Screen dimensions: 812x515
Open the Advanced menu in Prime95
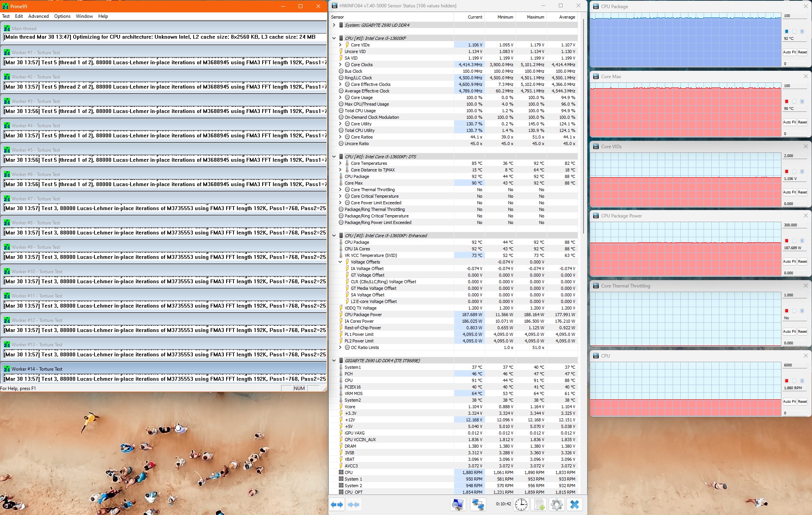point(38,16)
